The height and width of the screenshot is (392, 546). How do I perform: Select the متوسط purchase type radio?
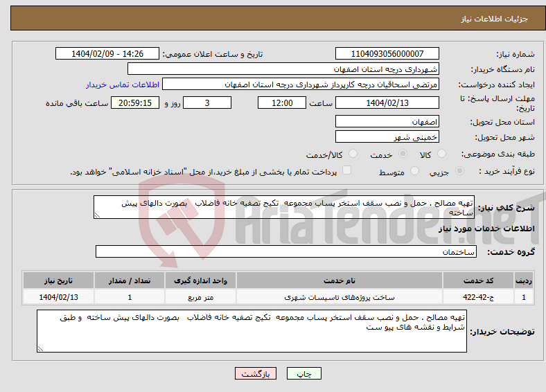click(414, 170)
